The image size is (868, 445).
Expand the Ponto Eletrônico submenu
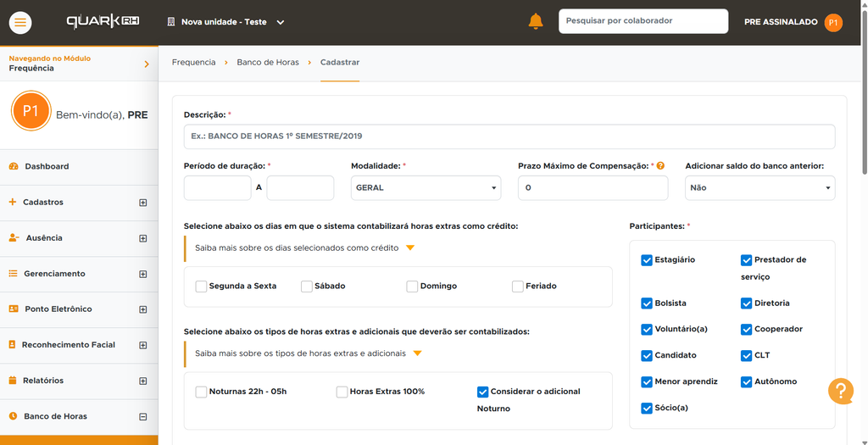[142, 309]
